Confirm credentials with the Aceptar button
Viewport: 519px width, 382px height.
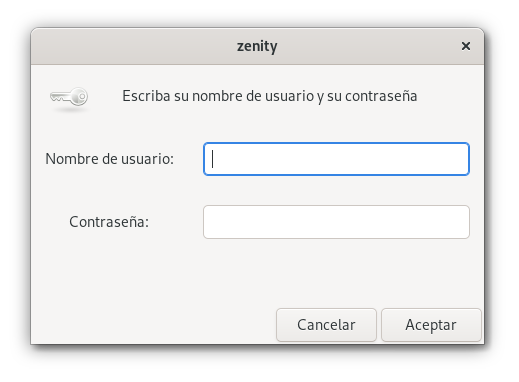(x=431, y=325)
